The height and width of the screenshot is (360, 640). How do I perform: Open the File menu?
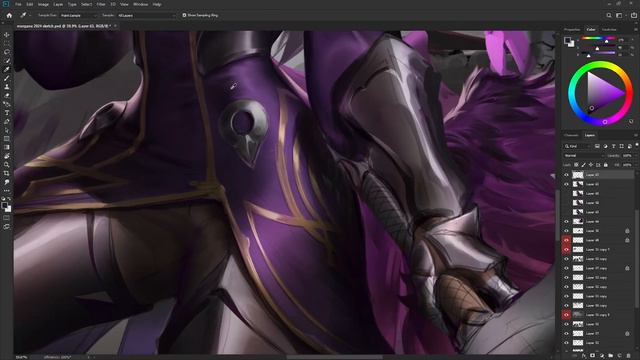click(18, 4)
